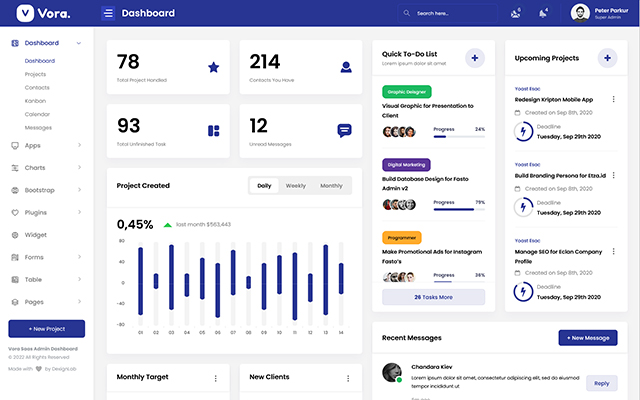The height and width of the screenshot is (400, 640).
Task: Expand the Charts sidebar menu
Action: click(x=79, y=168)
